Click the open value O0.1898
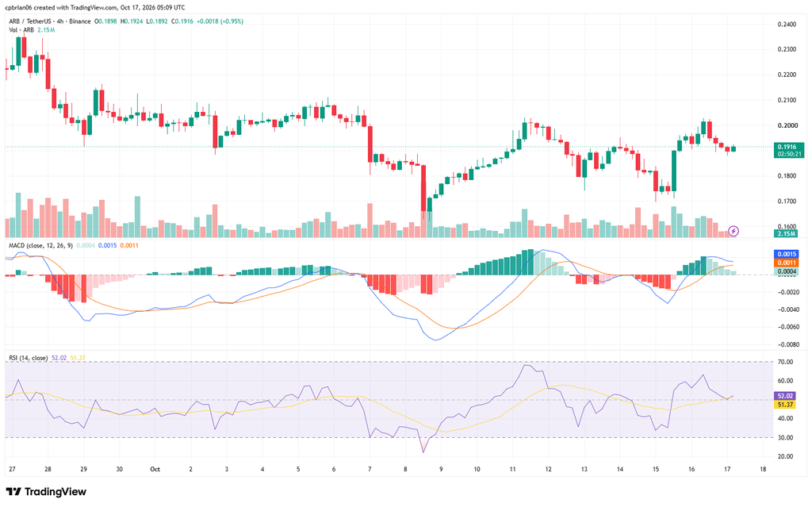This screenshot has width=812, height=507. point(105,21)
